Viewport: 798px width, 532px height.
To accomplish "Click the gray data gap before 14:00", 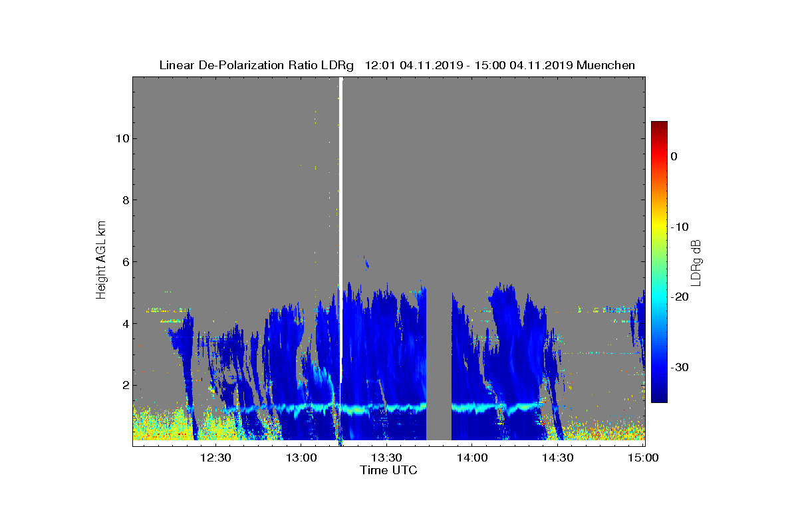I will 439,362.
